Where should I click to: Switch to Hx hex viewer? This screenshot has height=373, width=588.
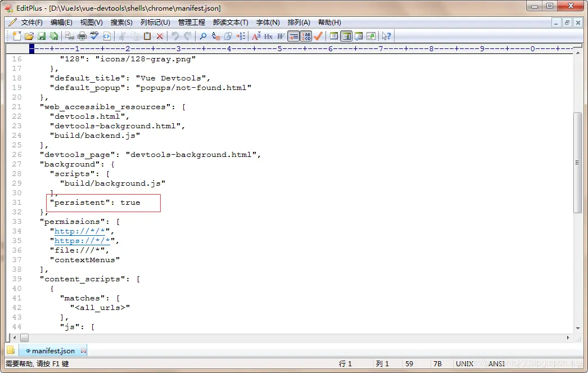(x=269, y=36)
